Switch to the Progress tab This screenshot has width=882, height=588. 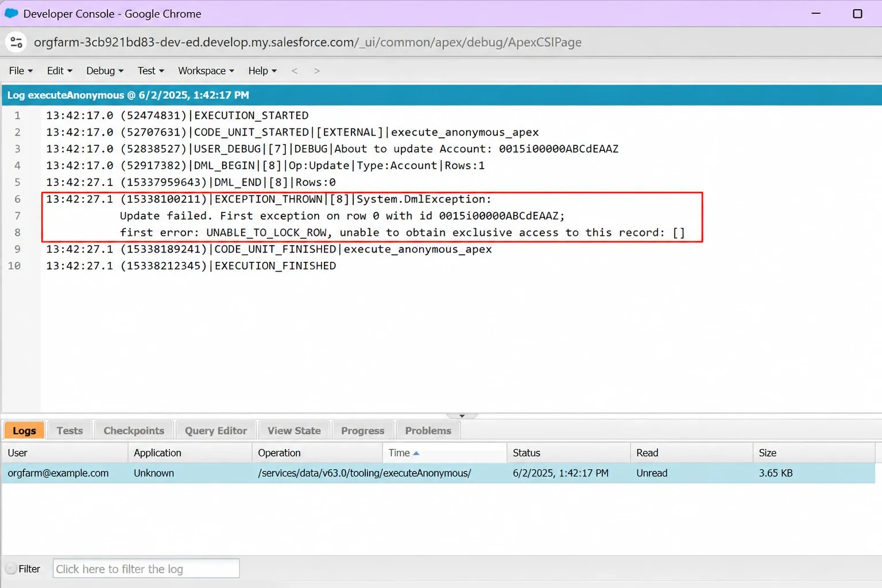[x=362, y=431]
